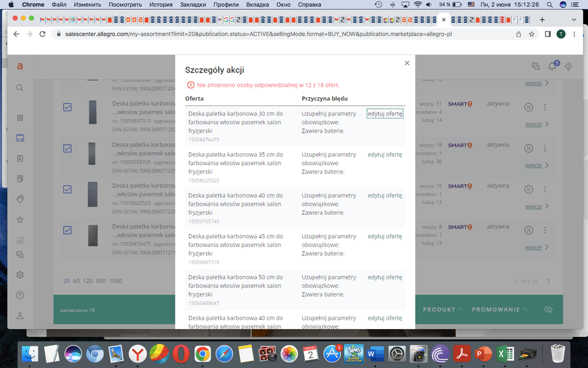Screen dimensions: 588x368
Task: Click the price tag icon in sidebar
Action: 20,199
